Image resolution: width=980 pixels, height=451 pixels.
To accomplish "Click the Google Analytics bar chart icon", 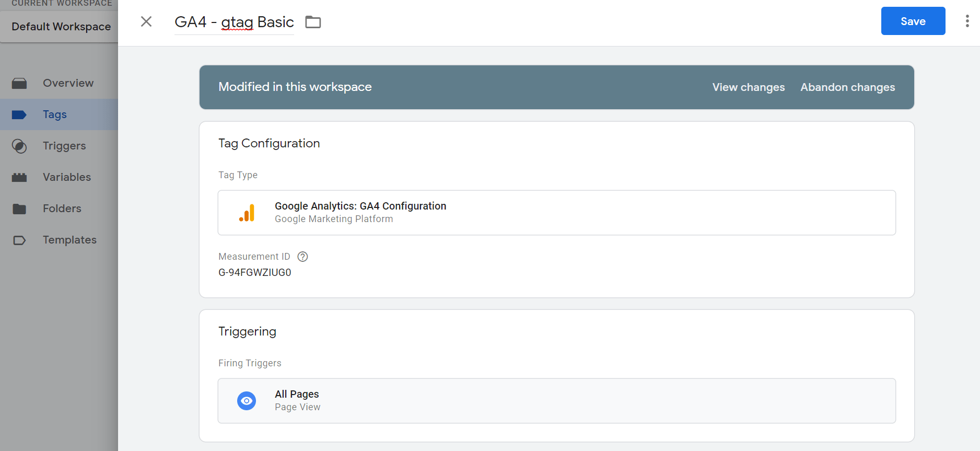I will coord(247,213).
